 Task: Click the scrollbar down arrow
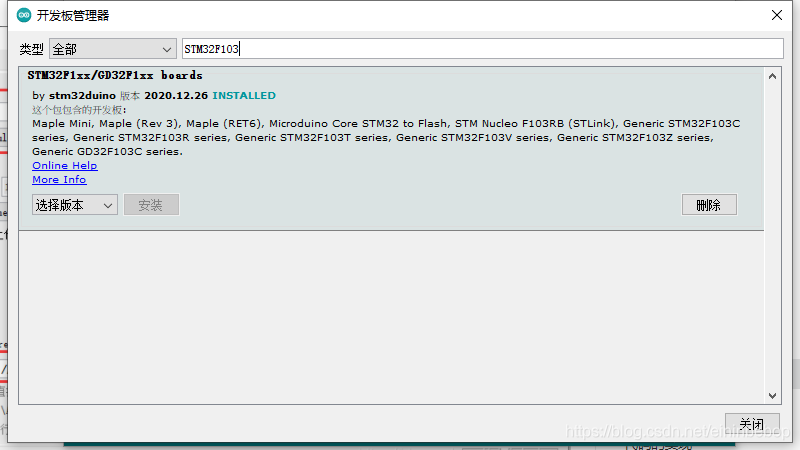(772, 396)
